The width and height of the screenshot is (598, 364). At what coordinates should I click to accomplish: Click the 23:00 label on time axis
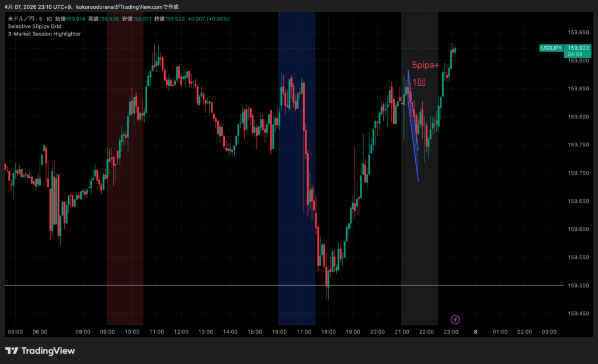click(x=450, y=332)
